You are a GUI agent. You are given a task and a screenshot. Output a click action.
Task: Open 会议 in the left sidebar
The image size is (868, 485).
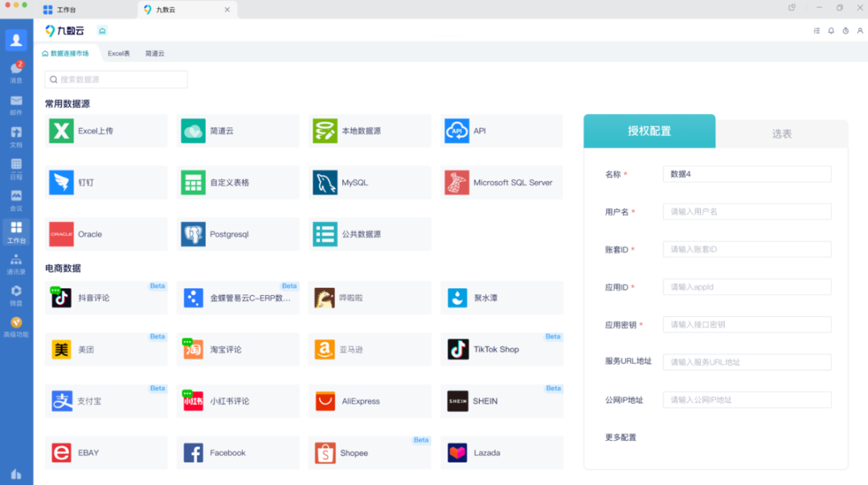(16, 200)
